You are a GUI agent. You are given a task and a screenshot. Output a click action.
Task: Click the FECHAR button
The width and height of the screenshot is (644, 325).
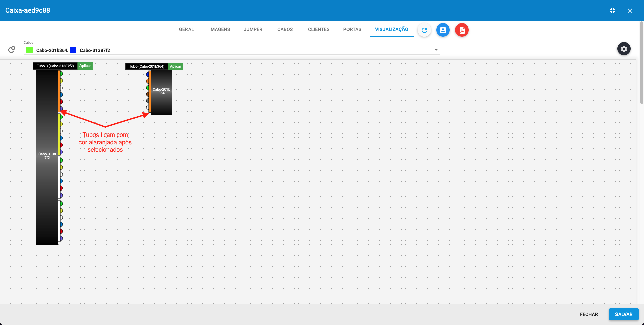pyautogui.click(x=589, y=314)
